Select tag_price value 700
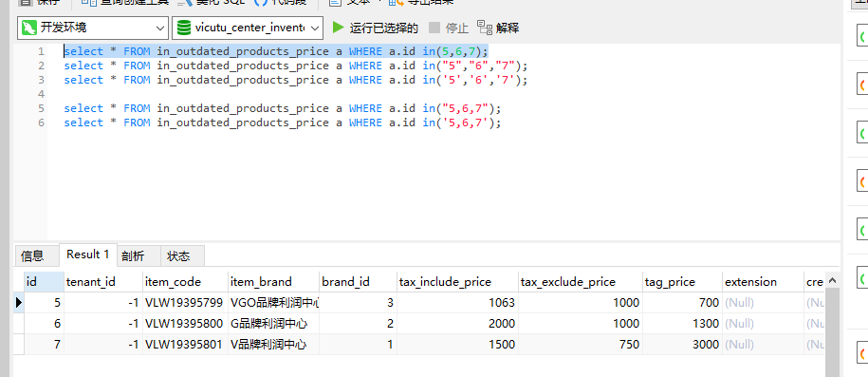Viewport: 868px width, 377px height. (x=683, y=303)
